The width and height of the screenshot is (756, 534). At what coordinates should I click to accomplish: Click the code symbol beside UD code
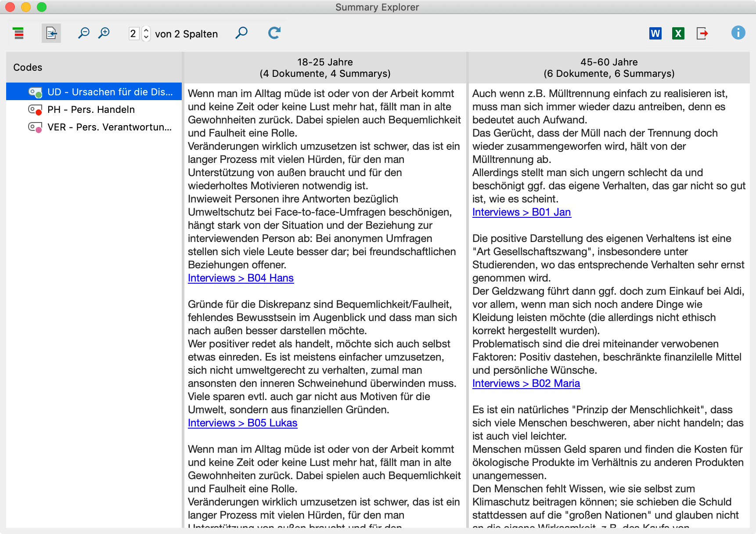click(35, 92)
